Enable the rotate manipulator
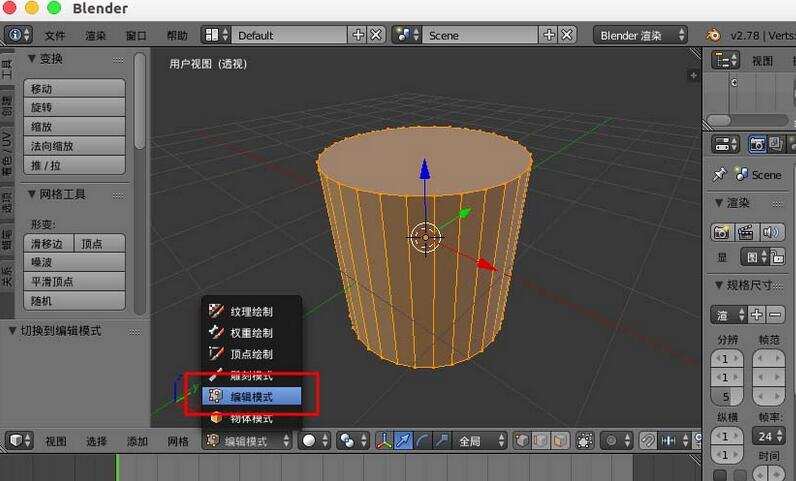796x481 pixels. point(422,440)
